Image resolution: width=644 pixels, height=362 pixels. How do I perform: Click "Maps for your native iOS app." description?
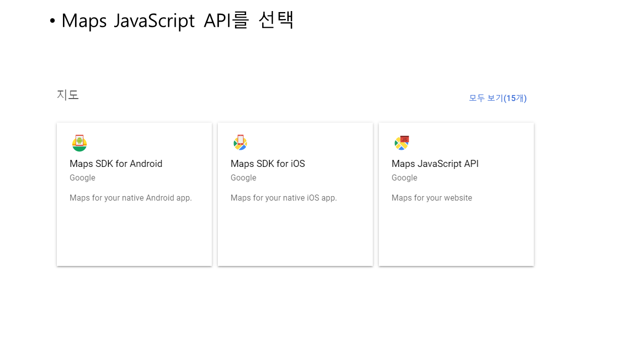click(283, 198)
